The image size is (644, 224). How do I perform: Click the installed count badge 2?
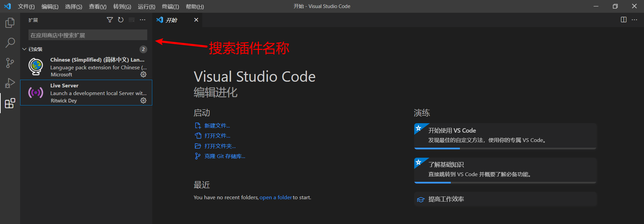pos(143,49)
